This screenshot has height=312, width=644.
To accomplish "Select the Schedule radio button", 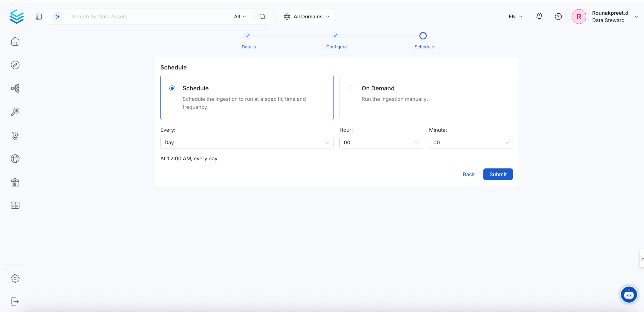I will coord(172,88).
